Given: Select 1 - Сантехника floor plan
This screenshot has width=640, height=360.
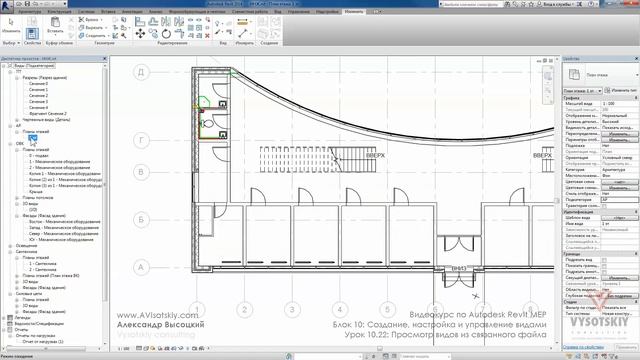Looking at the screenshot, I should tap(42, 264).
